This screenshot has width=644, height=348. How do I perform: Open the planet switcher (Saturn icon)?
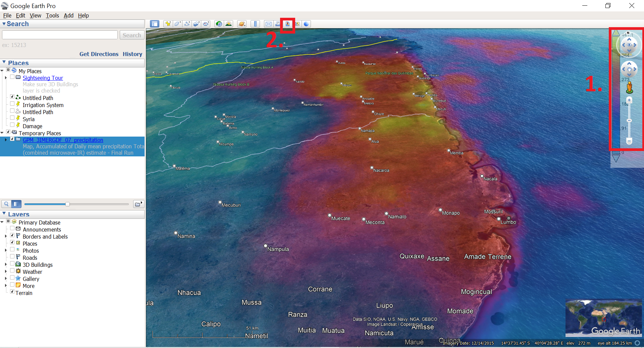[242, 24]
